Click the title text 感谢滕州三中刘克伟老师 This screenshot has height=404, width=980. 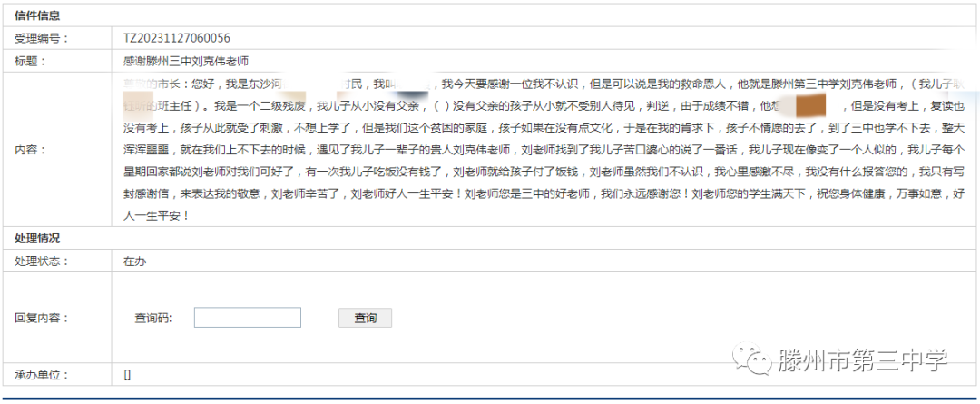coord(186,62)
